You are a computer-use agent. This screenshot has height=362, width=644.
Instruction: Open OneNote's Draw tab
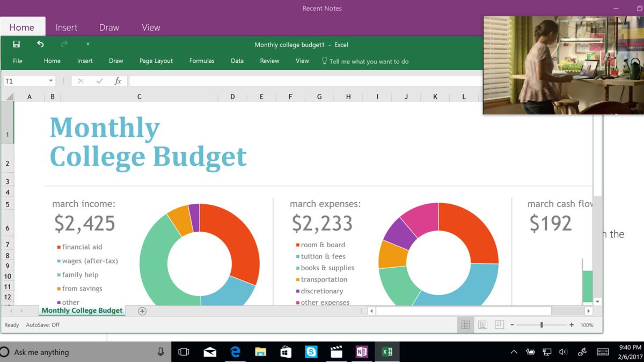pyautogui.click(x=109, y=27)
